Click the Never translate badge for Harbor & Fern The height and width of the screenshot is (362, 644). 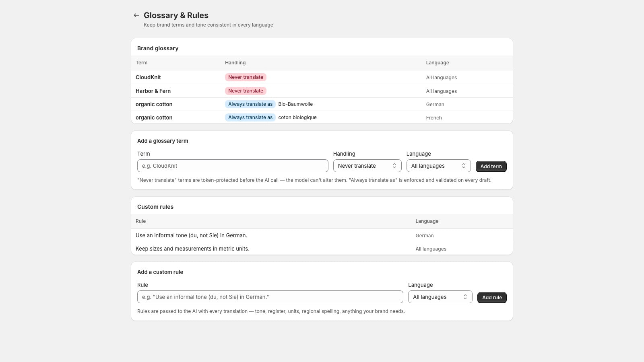[x=246, y=91]
